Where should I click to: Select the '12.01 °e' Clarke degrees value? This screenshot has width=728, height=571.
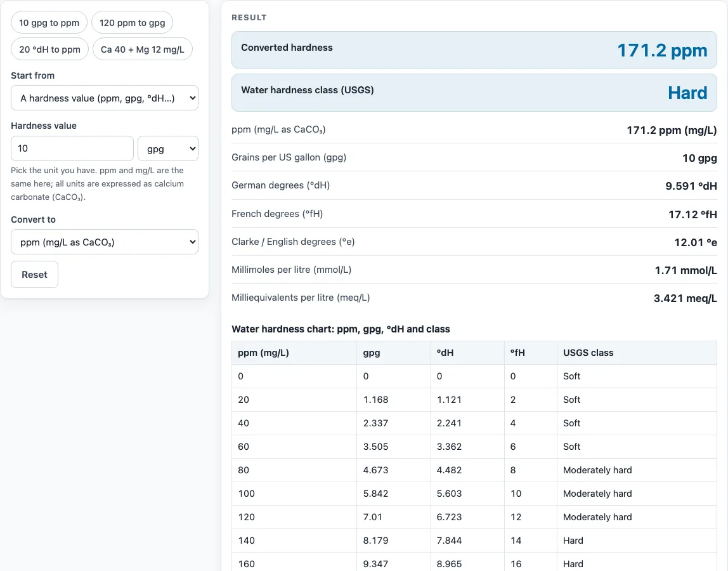tap(696, 242)
